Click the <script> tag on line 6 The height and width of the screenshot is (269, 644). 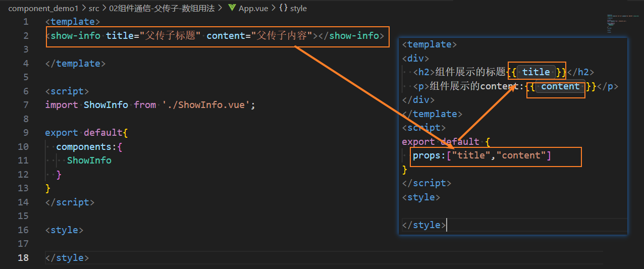click(x=67, y=91)
